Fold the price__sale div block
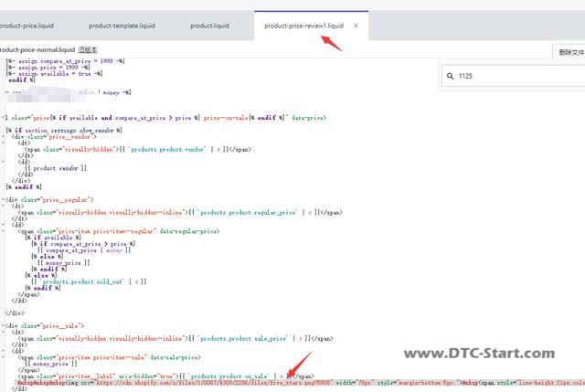This screenshot has width=585, height=392. click(3, 326)
